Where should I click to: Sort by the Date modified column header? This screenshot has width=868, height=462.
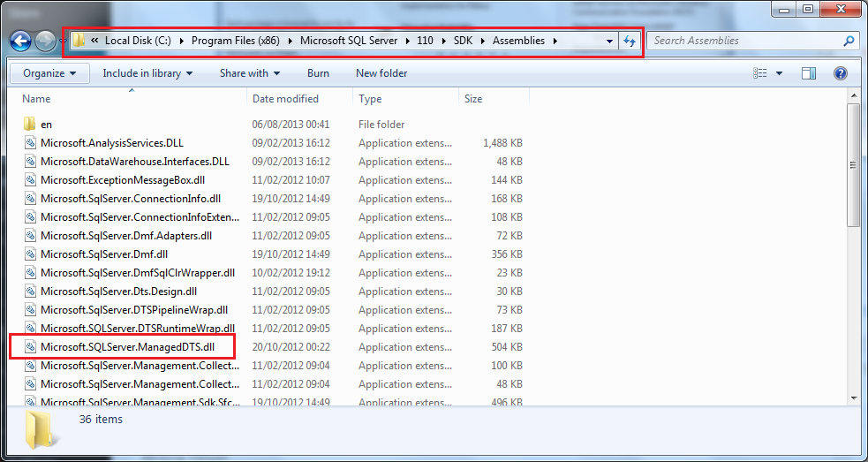(285, 99)
